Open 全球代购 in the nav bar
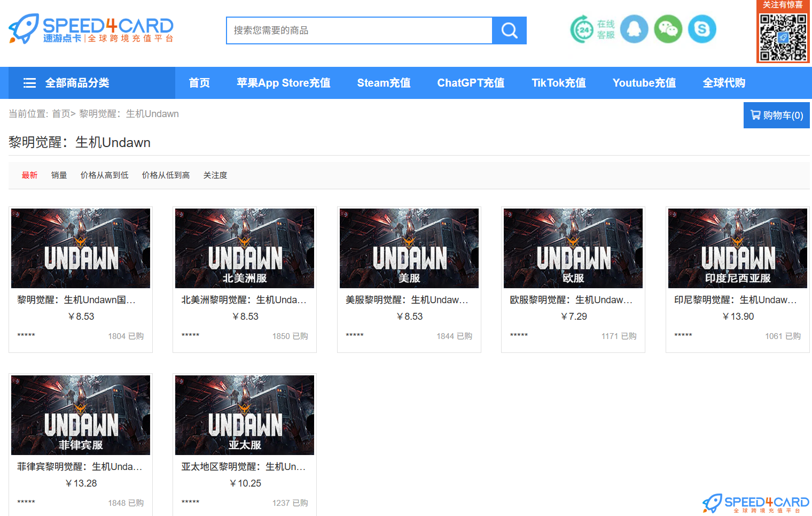The height and width of the screenshot is (516, 812). [724, 83]
